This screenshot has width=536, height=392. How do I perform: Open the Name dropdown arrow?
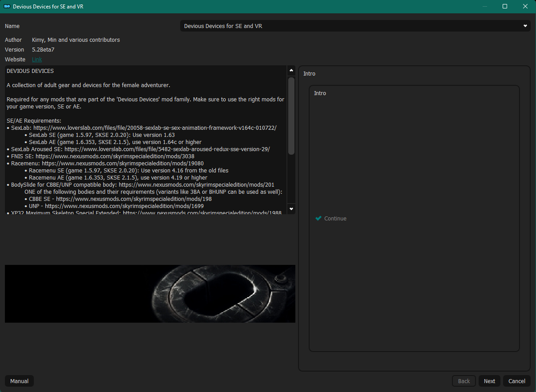click(525, 26)
